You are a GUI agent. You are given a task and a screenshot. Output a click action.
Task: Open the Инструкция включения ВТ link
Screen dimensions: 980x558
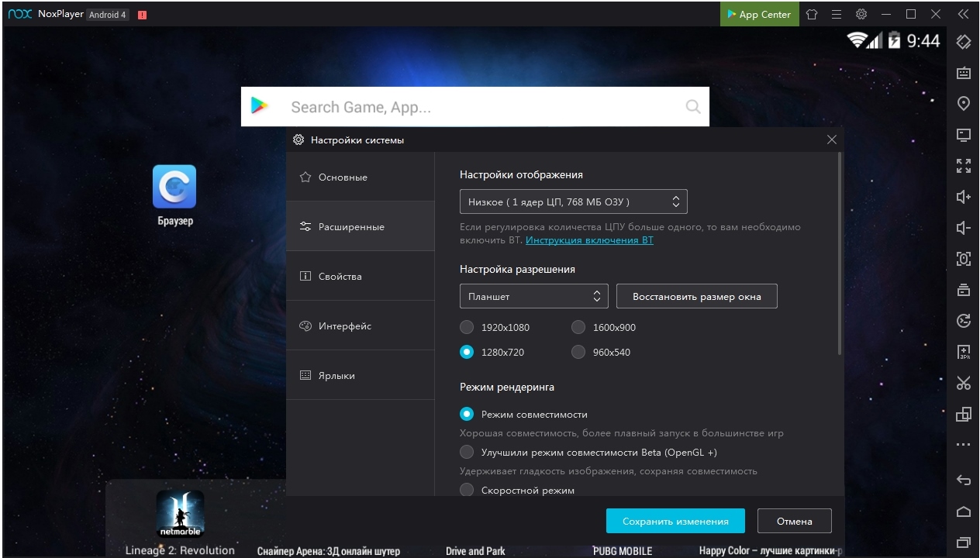(x=589, y=240)
